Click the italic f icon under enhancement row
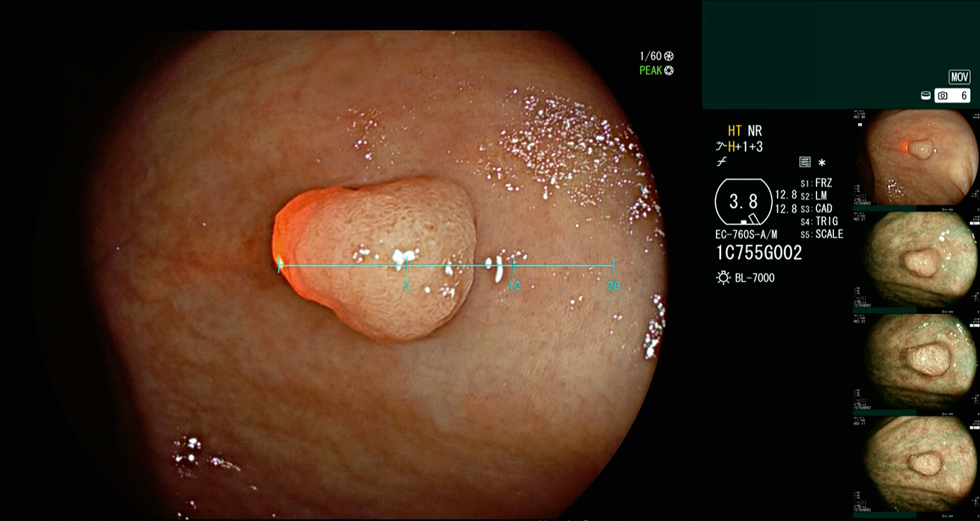 720,162
